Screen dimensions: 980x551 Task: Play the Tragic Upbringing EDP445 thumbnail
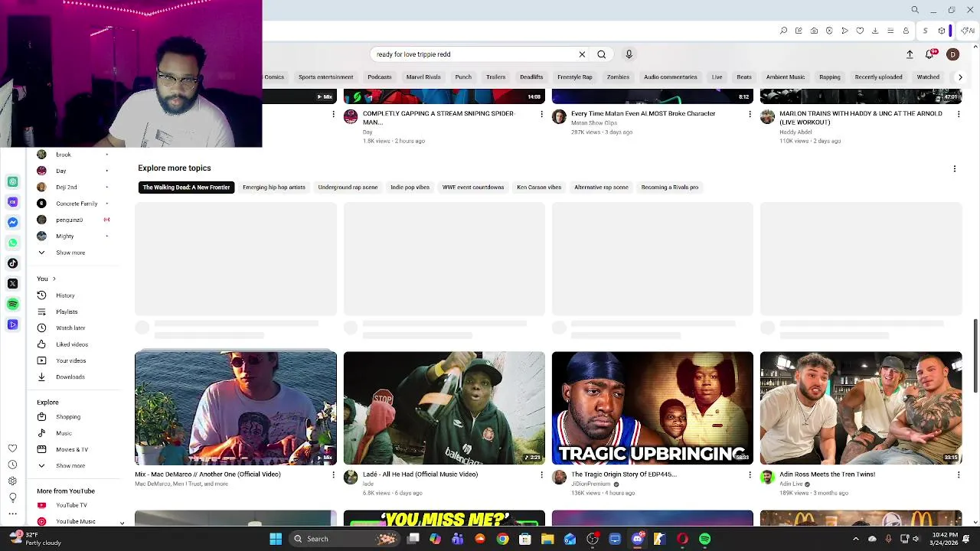[652, 408]
